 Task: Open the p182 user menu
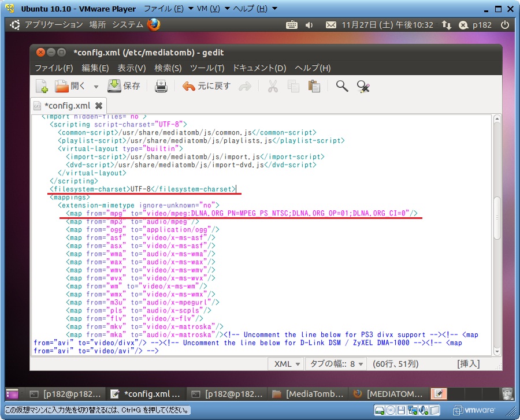[x=476, y=25]
